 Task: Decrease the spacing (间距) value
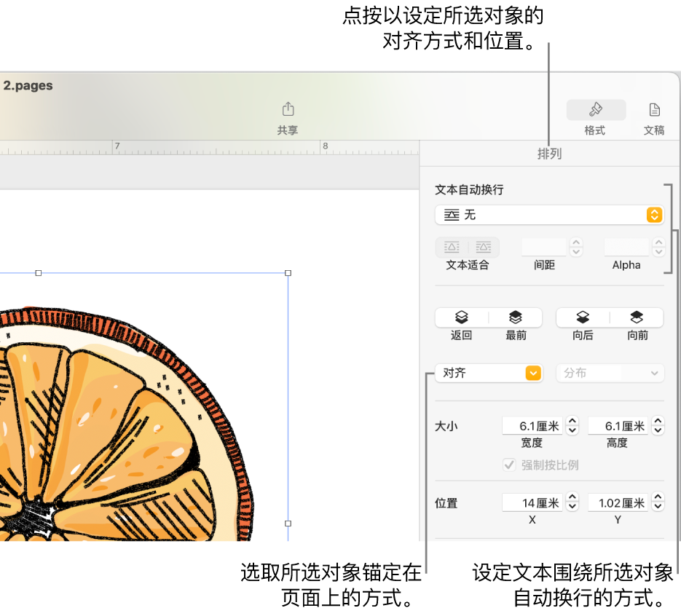(x=576, y=252)
